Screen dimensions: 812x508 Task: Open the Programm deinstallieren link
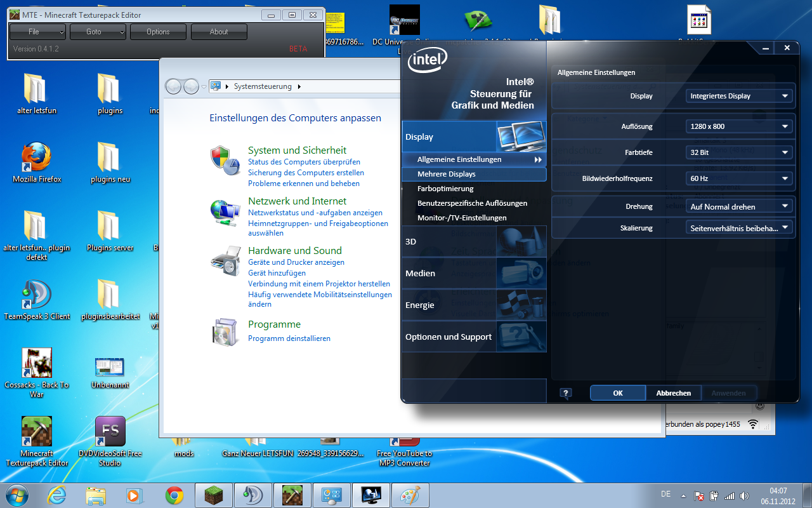point(289,338)
